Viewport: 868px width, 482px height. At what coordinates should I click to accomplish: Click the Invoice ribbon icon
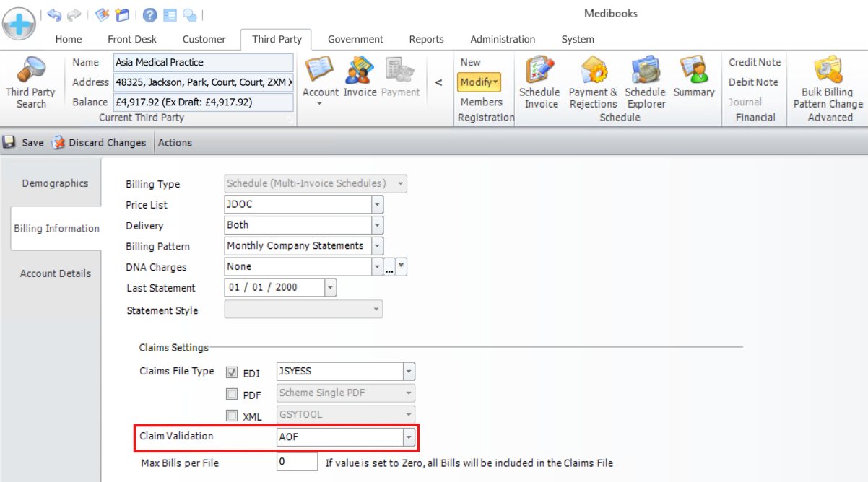click(x=360, y=72)
